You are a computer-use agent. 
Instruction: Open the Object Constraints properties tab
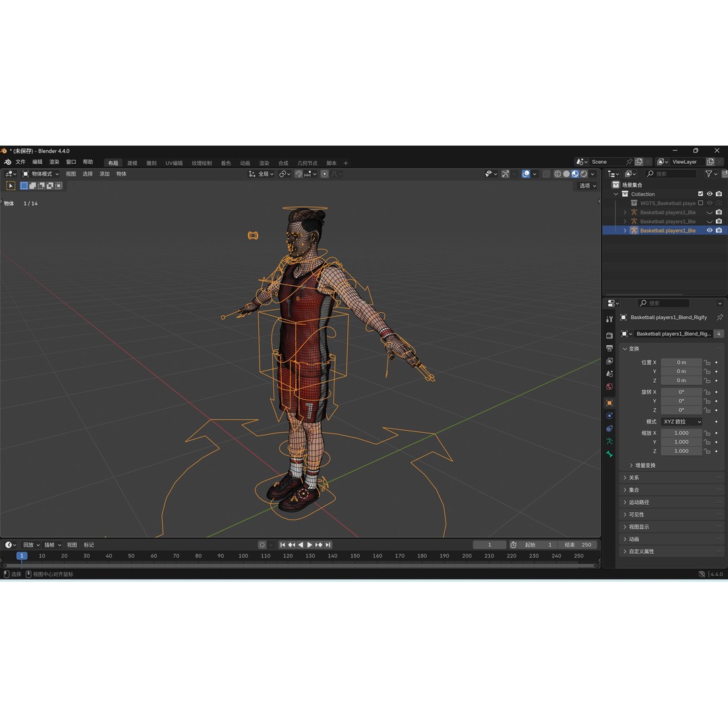point(609,428)
